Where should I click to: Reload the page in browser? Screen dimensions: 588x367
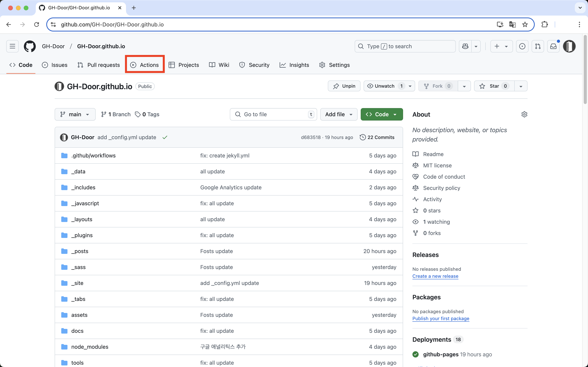(36, 24)
